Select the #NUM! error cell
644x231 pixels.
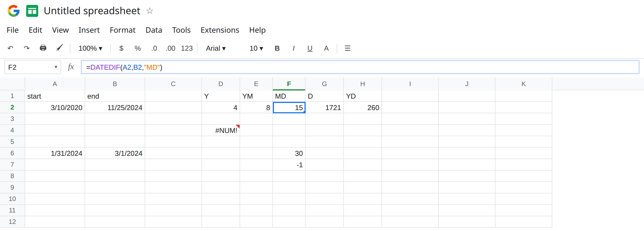pos(221,130)
